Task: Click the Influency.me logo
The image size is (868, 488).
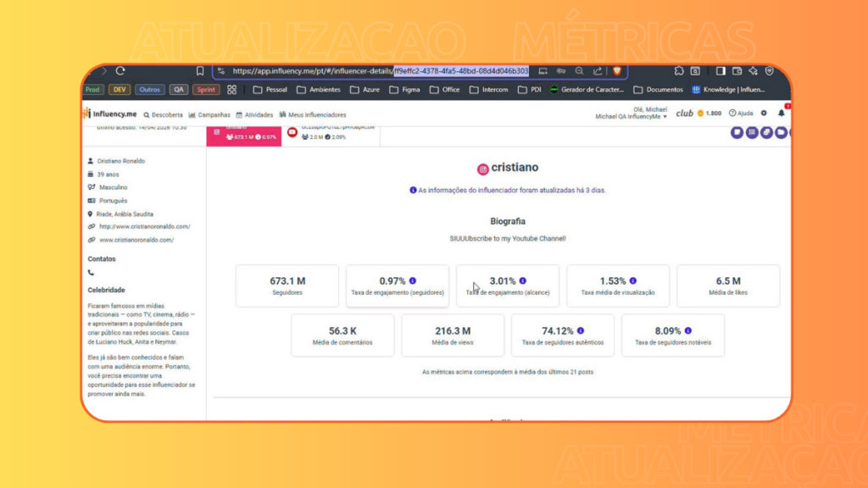Action: click(x=111, y=114)
